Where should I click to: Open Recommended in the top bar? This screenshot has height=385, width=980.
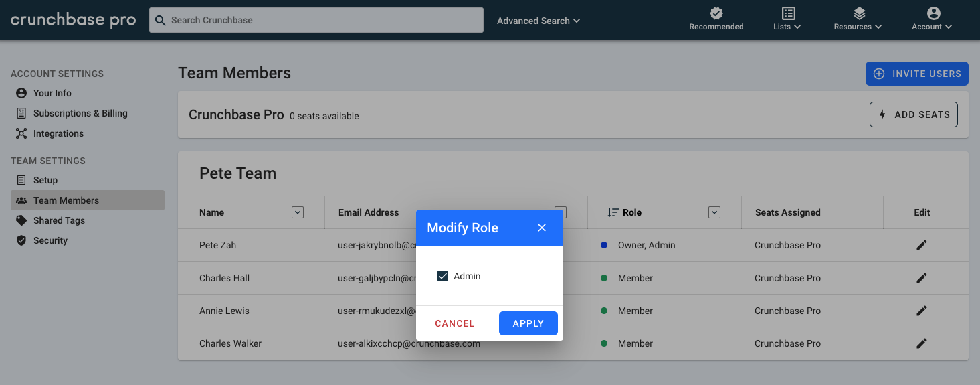(x=716, y=19)
